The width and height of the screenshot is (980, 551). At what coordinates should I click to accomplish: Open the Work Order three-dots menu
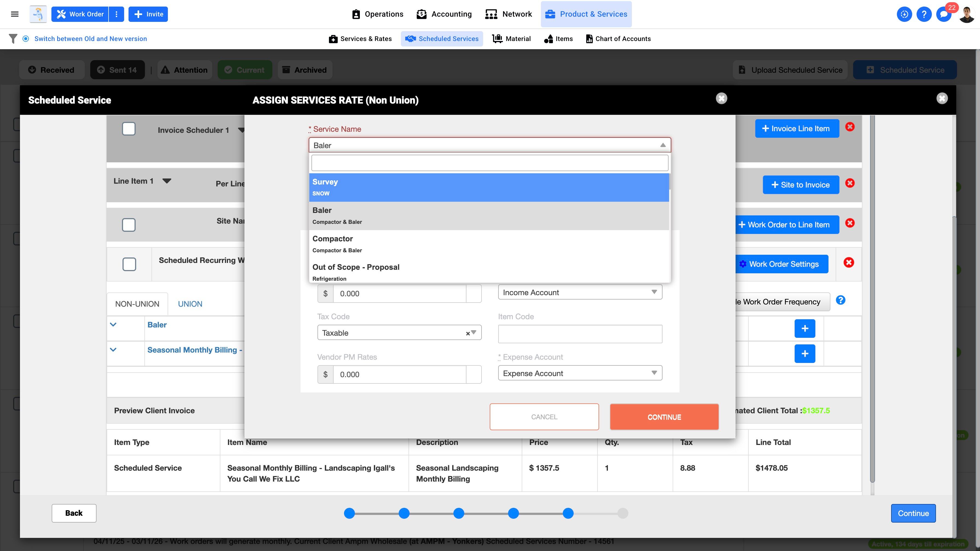116,14
